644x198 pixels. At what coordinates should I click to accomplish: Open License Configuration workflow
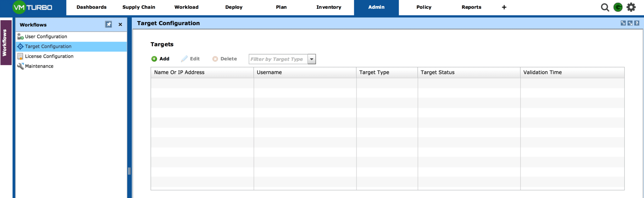coord(49,56)
